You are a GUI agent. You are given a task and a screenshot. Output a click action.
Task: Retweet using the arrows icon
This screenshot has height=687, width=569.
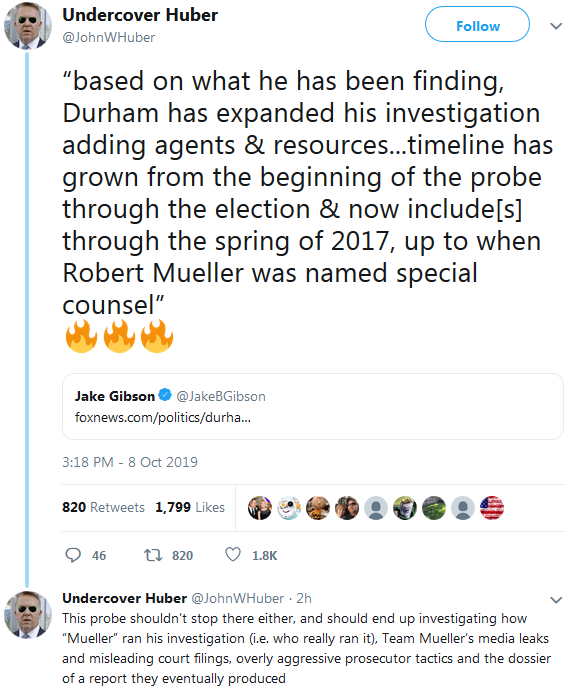[153, 556]
